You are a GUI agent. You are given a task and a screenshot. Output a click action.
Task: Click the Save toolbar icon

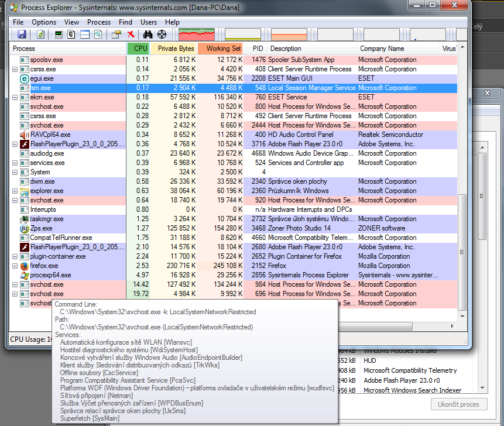(22, 35)
